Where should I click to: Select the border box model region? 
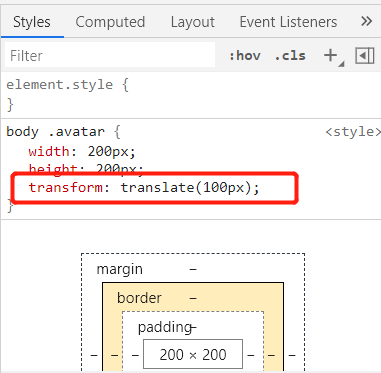139,298
